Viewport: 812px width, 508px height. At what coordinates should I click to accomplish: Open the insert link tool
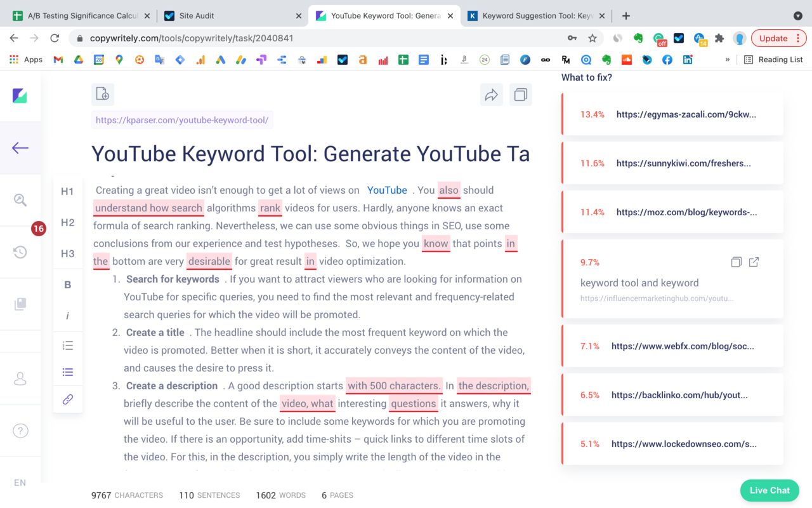pos(67,399)
